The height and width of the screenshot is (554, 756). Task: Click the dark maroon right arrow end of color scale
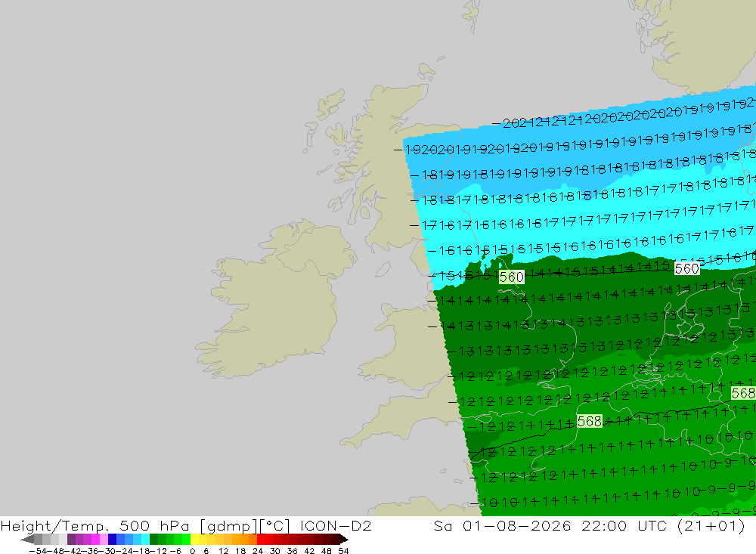(342, 539)
